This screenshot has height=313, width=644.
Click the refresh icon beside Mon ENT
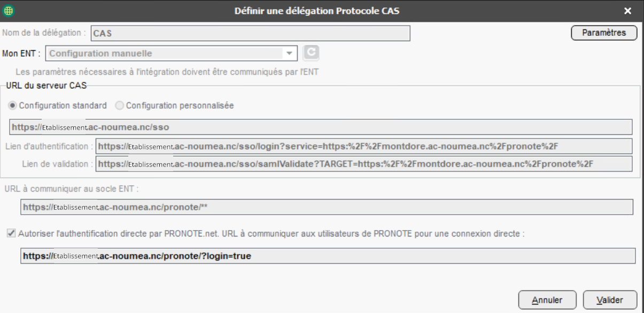(311, 54)
